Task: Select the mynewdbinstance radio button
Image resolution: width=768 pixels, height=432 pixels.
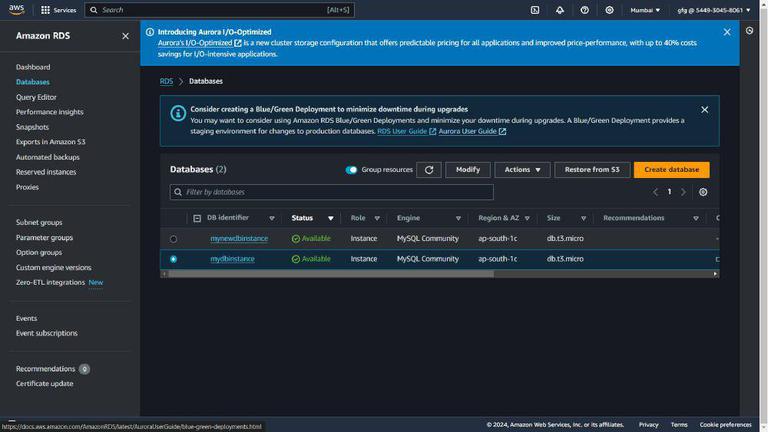Action: (173, 239)
